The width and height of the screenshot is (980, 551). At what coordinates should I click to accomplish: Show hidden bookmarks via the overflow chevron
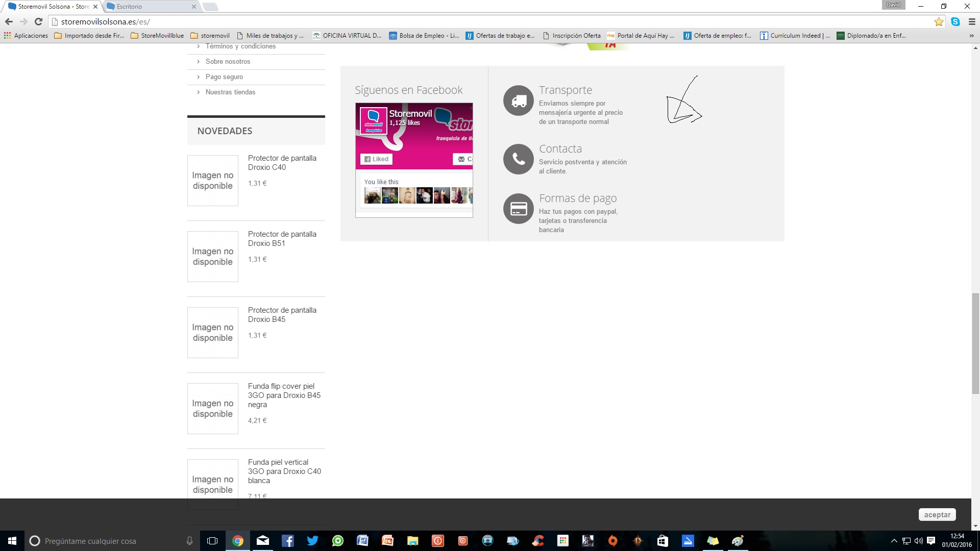point(971,36)
